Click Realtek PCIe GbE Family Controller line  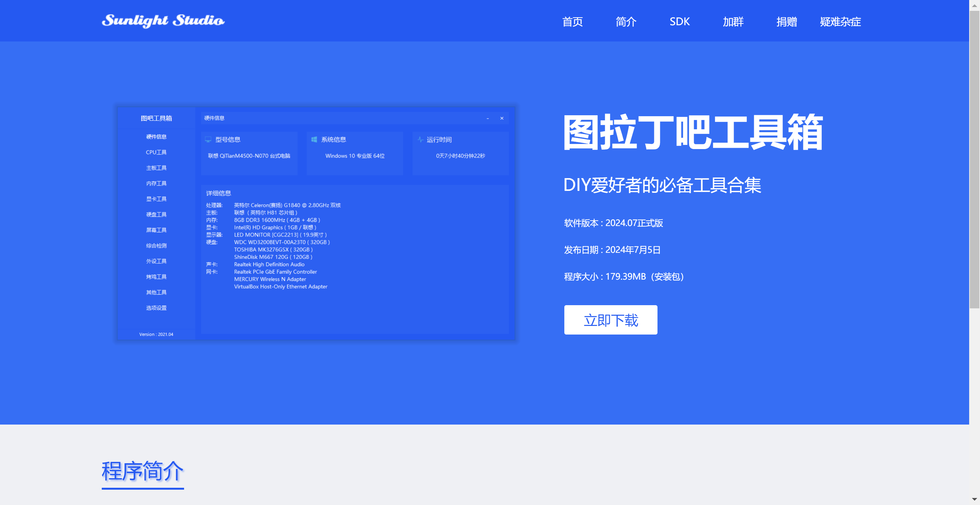point(275,272)
